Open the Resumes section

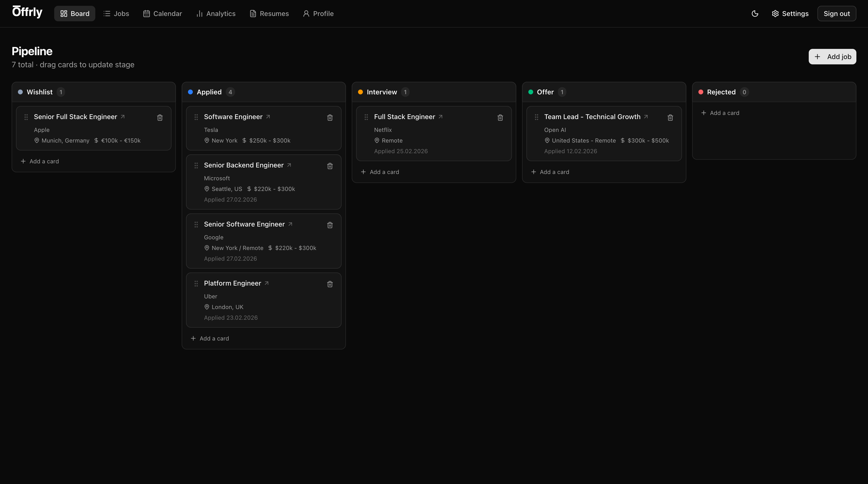[269, 14]
